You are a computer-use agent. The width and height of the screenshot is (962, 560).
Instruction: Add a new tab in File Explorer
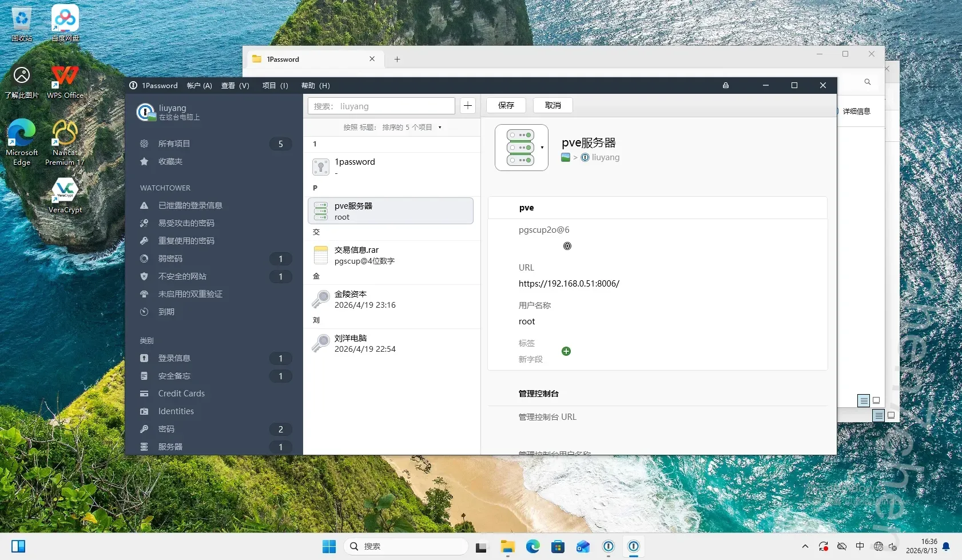click(x=397, y=59)
